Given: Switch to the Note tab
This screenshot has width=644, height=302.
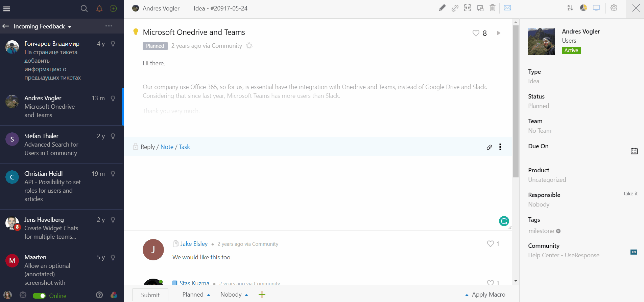Looking at the screenshot, I should pyautogui.click(x=167, y=147).
